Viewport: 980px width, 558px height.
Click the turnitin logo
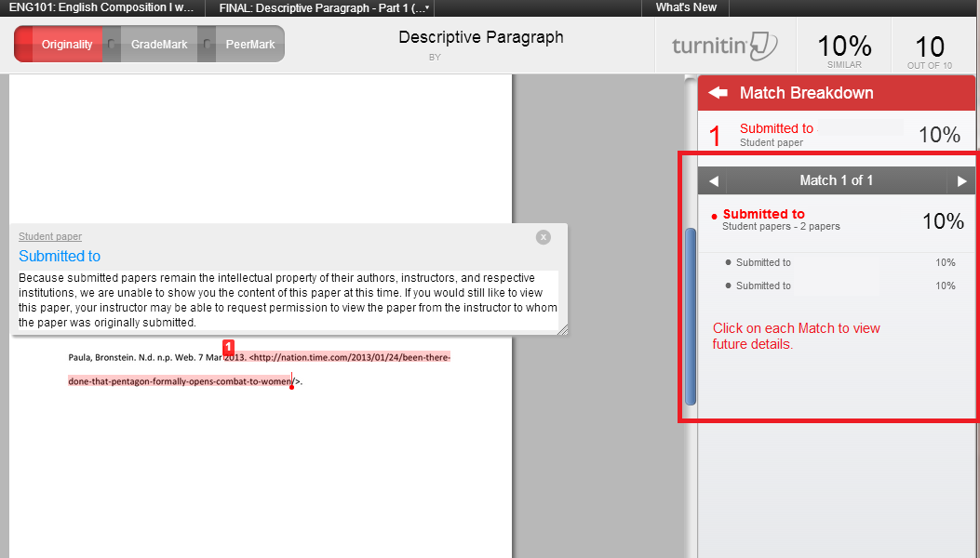click(x=725, y=46)
